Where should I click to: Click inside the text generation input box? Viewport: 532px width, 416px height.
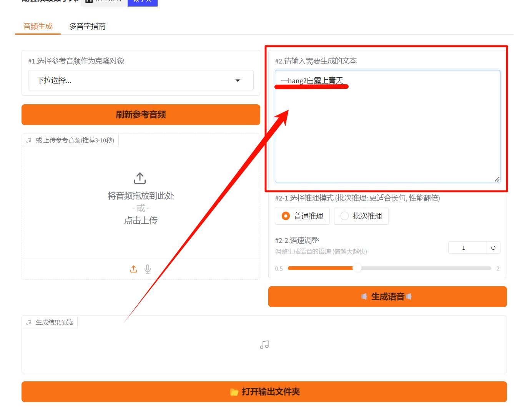click(x=387, y=127)
